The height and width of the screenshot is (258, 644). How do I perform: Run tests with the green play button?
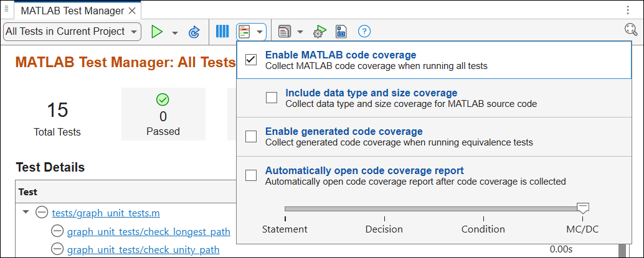tap(157, 32)
